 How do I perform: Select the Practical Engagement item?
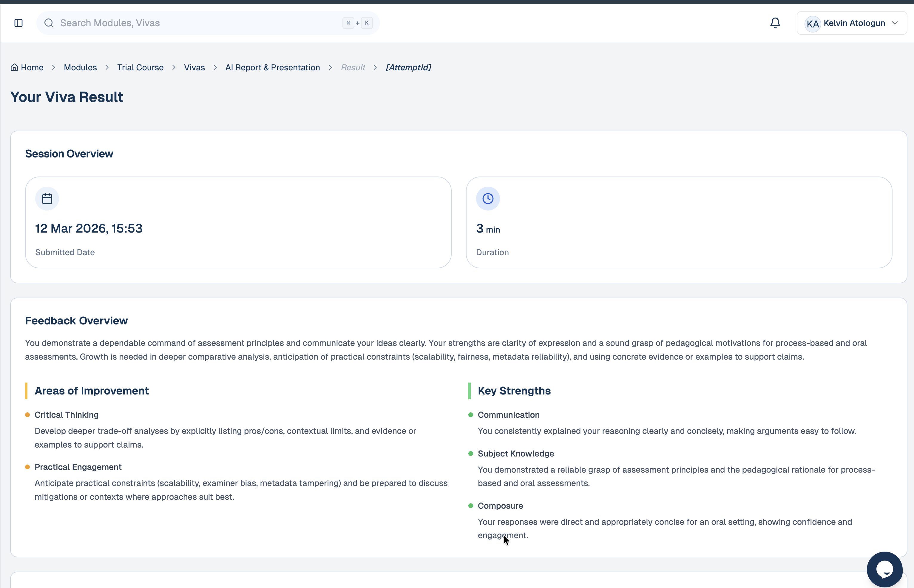point(78,467)
